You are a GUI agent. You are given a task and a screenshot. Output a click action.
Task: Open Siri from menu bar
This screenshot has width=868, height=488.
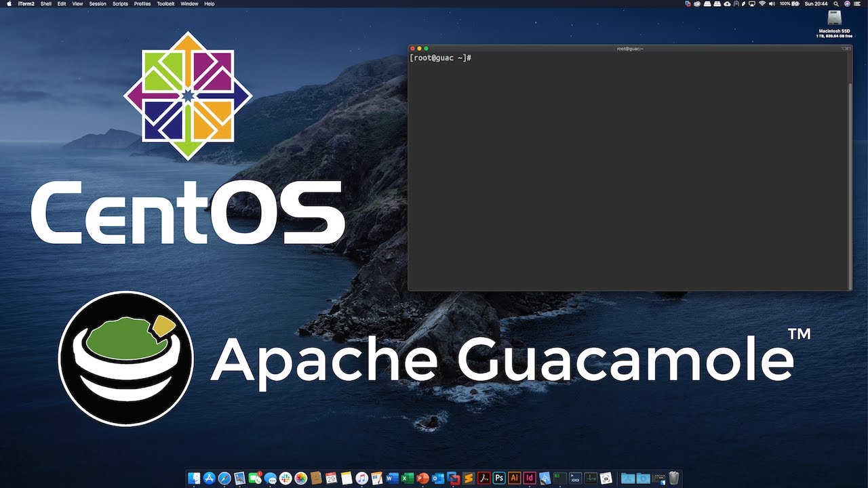point(847,3)
